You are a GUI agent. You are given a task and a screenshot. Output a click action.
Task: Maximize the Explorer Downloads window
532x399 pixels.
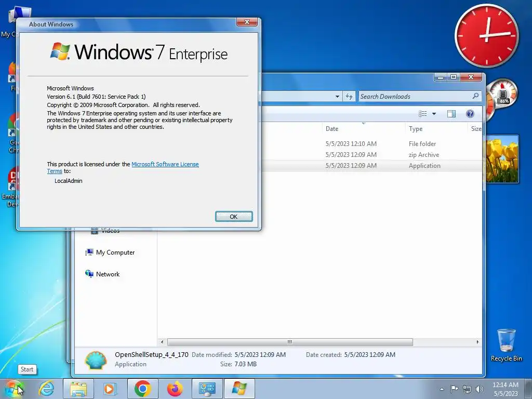(x=453, y=77)
